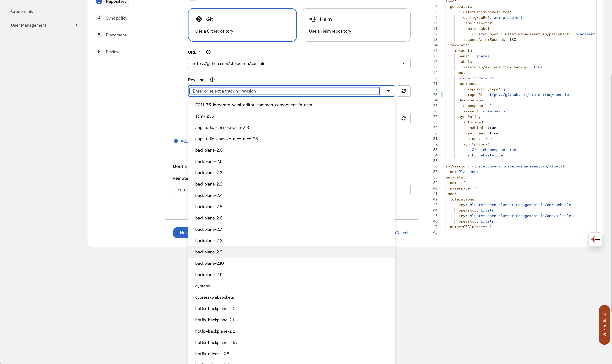This screenshot has height=364, width=612.
Task: Pick the cypress-websockets revision option
Action: coord(215,297)
